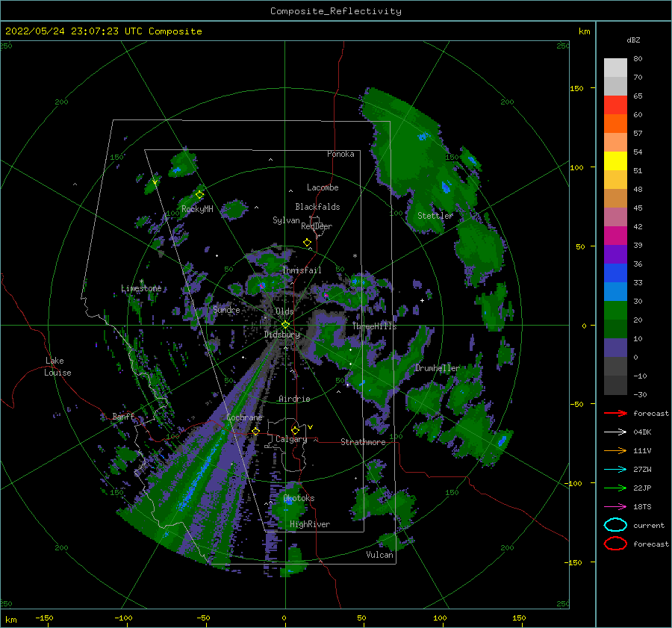Click the yellow diamond marker near RedDeer
672x628 pixels.
[x=307, y=243]
